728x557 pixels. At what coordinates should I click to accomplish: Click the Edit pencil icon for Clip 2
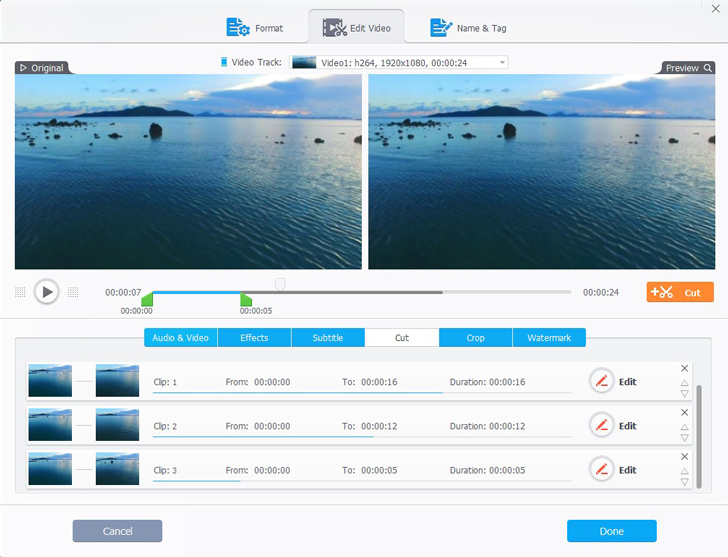pos(601,426)
